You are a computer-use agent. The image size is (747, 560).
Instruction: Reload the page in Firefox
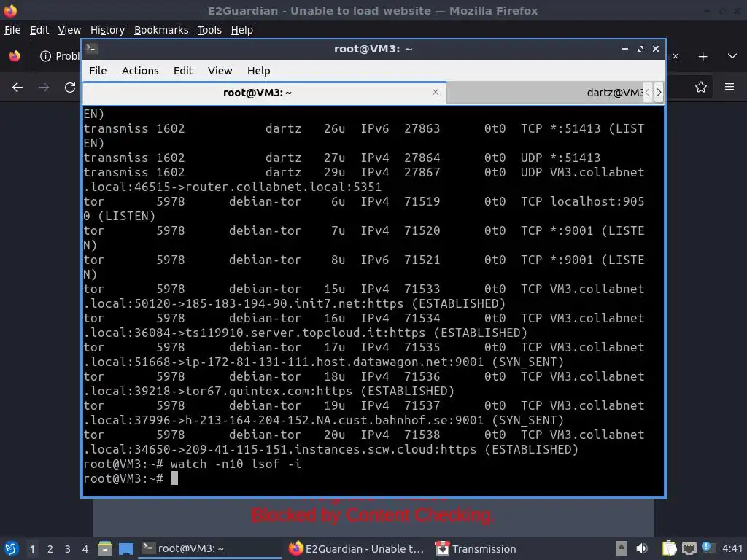point(70,87)
